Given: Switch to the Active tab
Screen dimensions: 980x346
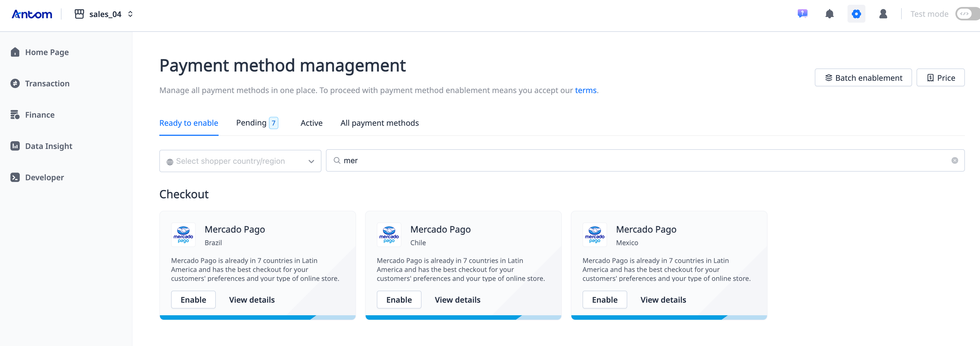Looking at the screenshot, I should point(311,123).
